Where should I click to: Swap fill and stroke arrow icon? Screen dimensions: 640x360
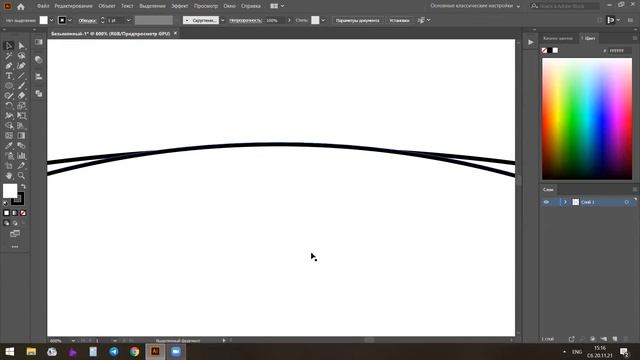coord(23,187)
